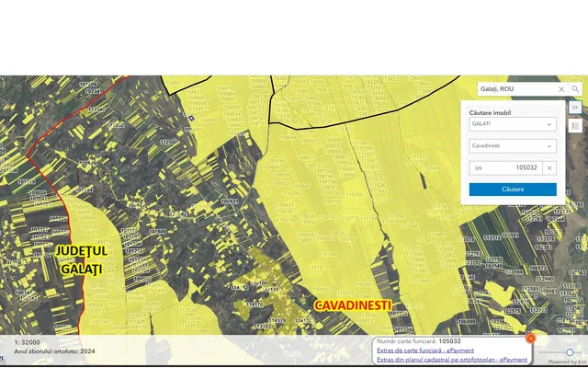Collapse the search panel with double chevron
588x368 pixels.
575,108
